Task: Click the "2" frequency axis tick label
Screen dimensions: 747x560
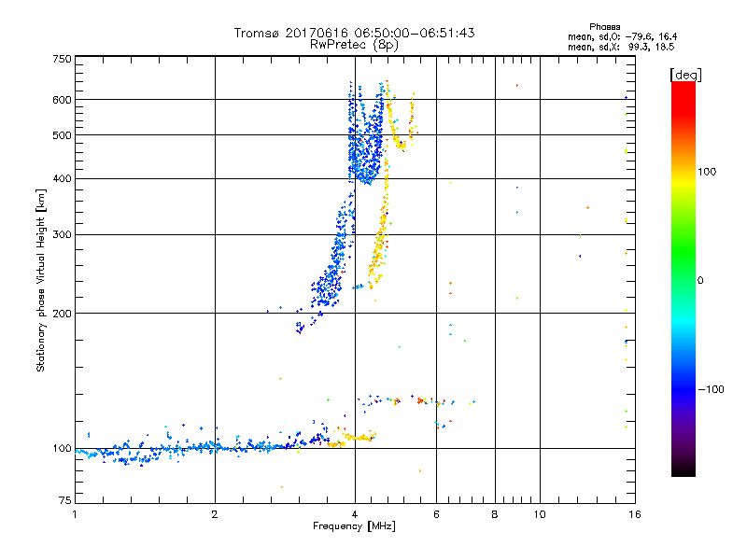Action: 215,514
